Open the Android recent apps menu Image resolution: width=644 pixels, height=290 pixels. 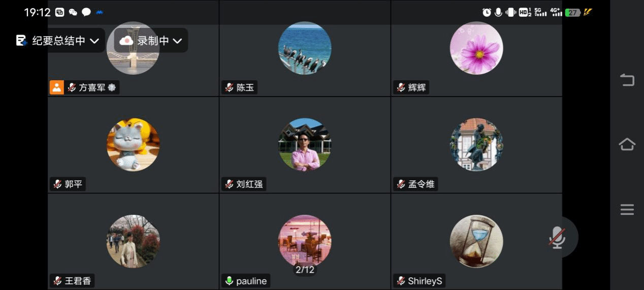[x=627, y=209]
